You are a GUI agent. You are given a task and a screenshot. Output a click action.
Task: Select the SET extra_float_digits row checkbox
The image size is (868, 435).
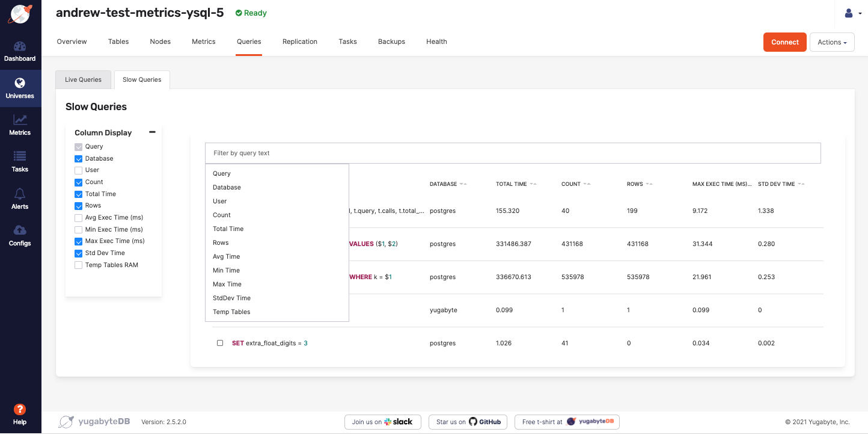tap(220, 343)
